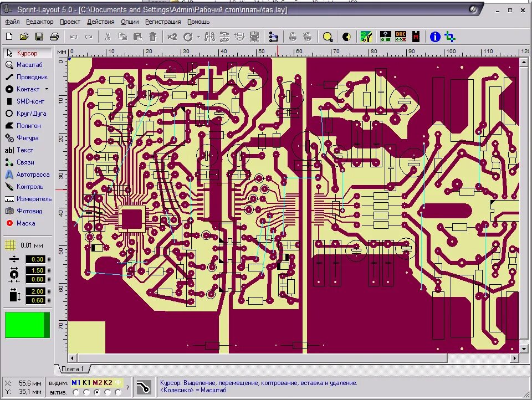Rotate selection with the circular arrow icon
532x400 pixels.
pyautogui.click(x=188, y=37)
